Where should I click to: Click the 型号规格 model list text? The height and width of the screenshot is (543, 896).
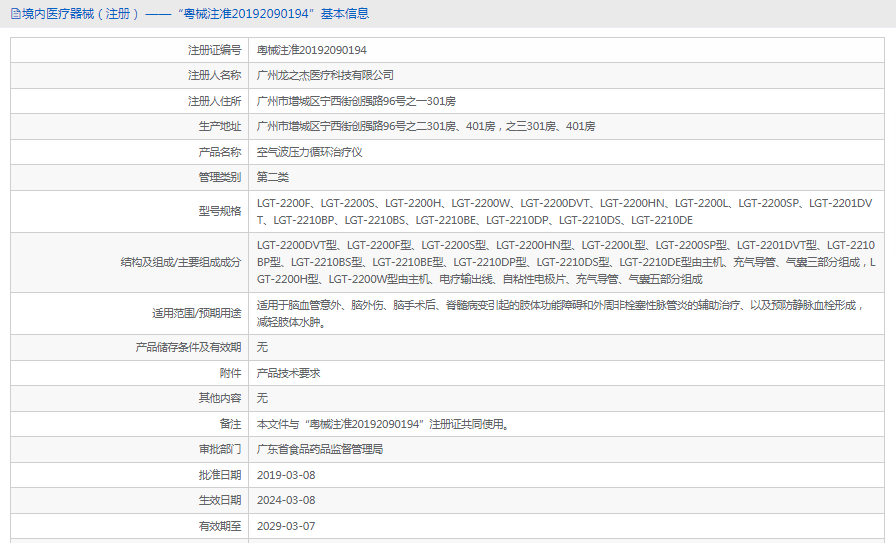coord(564,211)
